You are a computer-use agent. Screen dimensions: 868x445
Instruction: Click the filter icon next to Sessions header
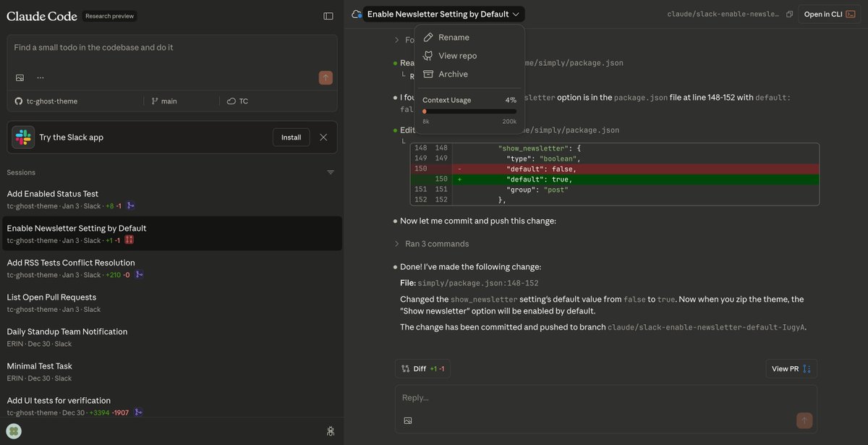(x=331, y=172)
